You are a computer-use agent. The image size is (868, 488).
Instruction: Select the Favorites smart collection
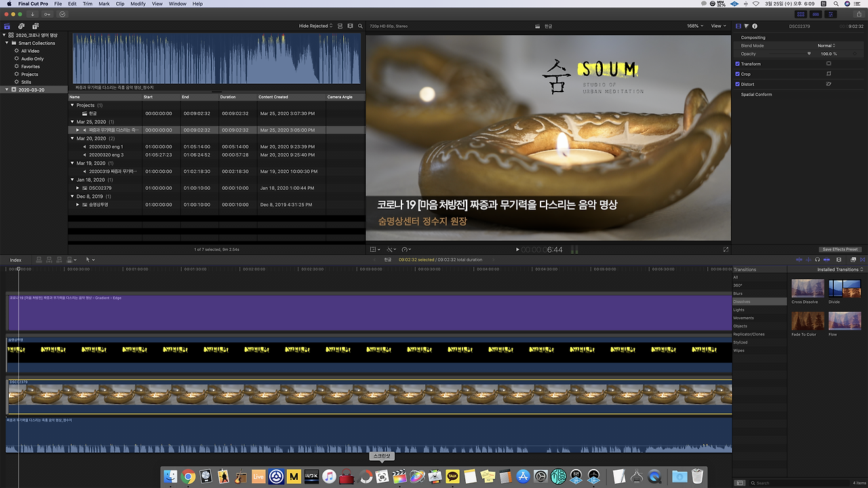30,66
